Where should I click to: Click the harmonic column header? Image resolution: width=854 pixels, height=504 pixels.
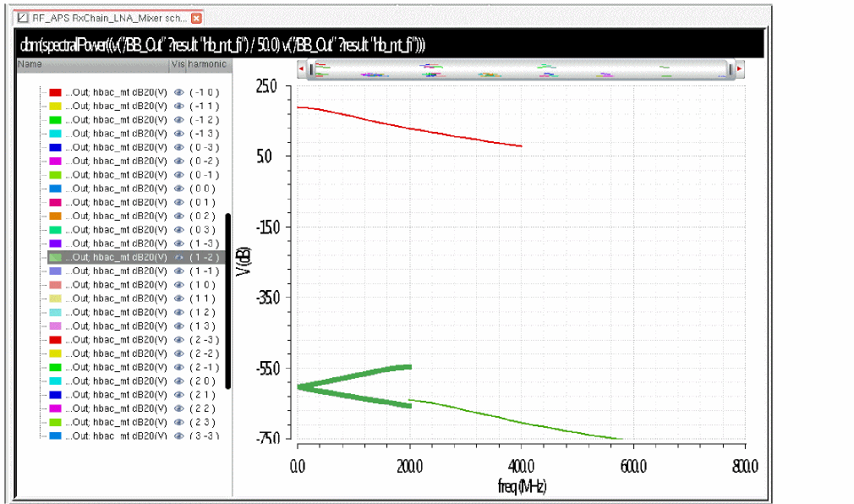tap(209, 64)
